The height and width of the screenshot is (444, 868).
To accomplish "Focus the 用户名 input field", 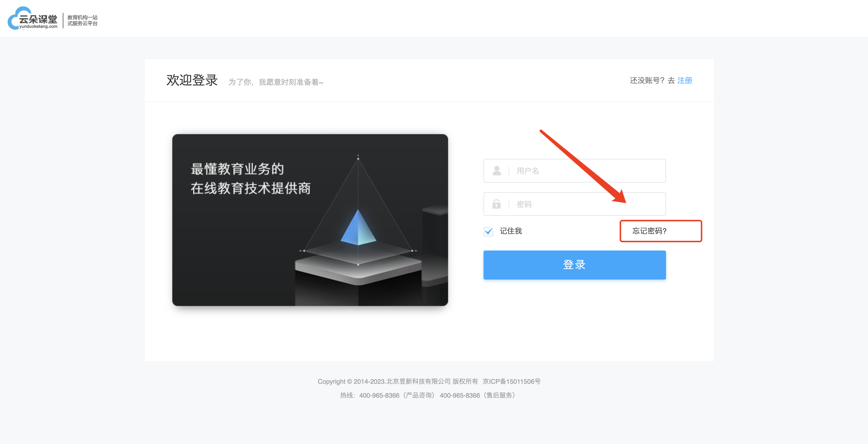I will point(575,171).
